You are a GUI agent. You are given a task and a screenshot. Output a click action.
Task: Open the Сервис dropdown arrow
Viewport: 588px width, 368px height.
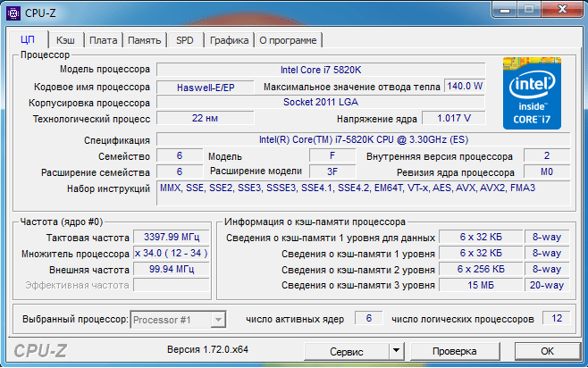click(396, 351)
